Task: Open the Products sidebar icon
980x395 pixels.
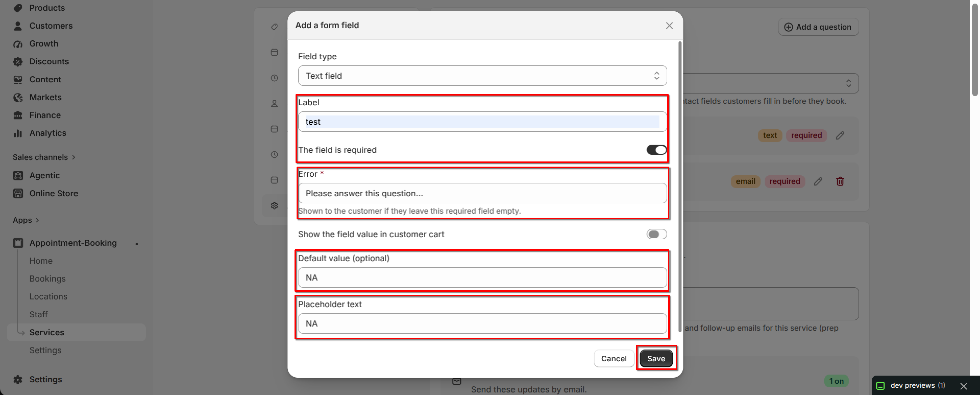Action: (18, 8)
